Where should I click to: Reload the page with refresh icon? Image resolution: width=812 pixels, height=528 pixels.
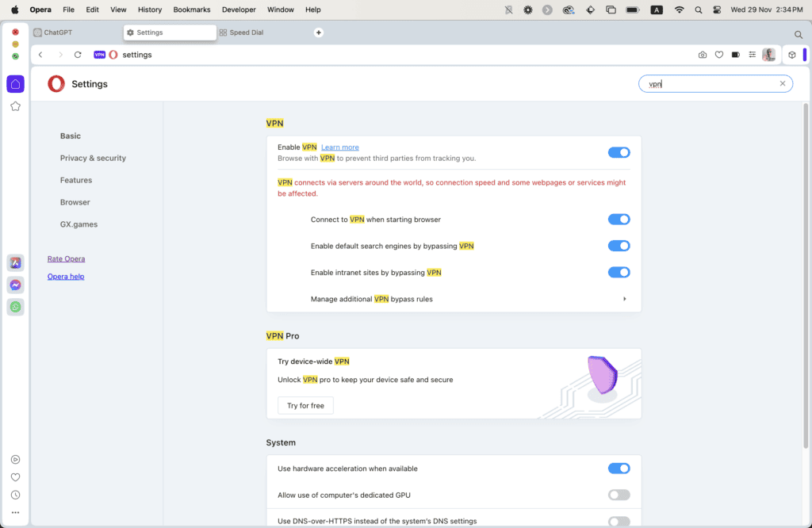(x=78, y=55)
